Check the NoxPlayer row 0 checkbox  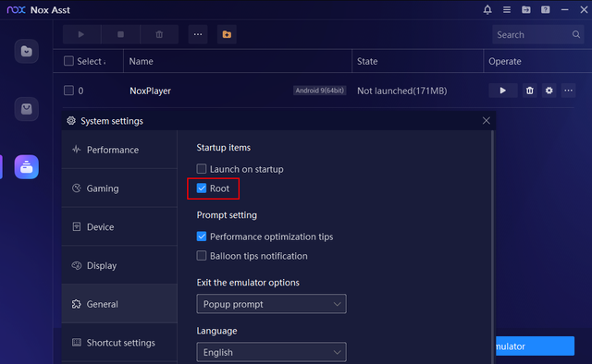pos(68,91)
